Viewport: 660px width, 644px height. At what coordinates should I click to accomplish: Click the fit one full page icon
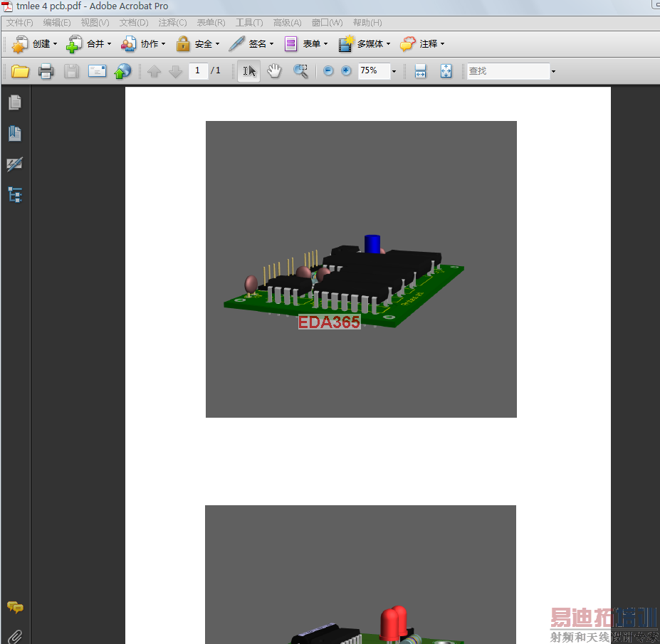click(x=446, y=71)
